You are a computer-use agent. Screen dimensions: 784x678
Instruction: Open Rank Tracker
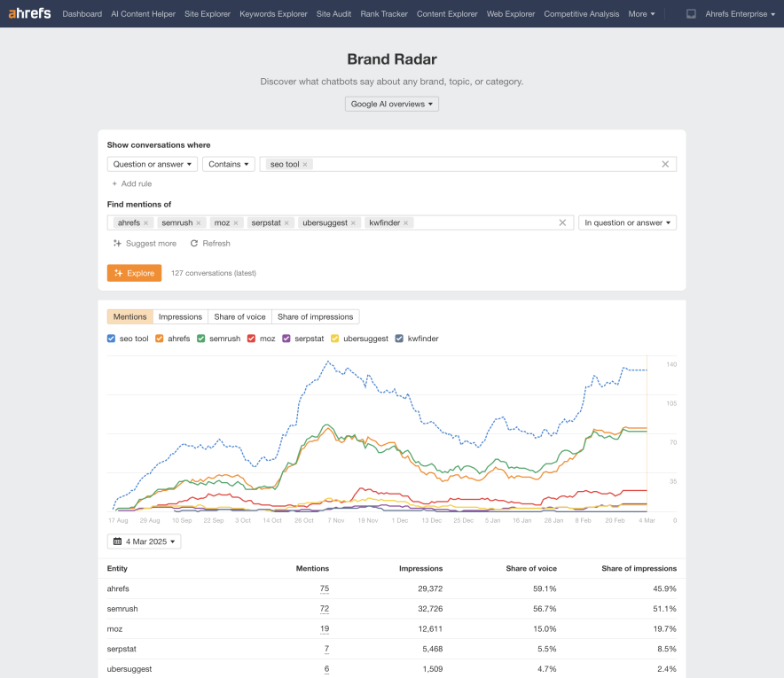tap(384, 14)
